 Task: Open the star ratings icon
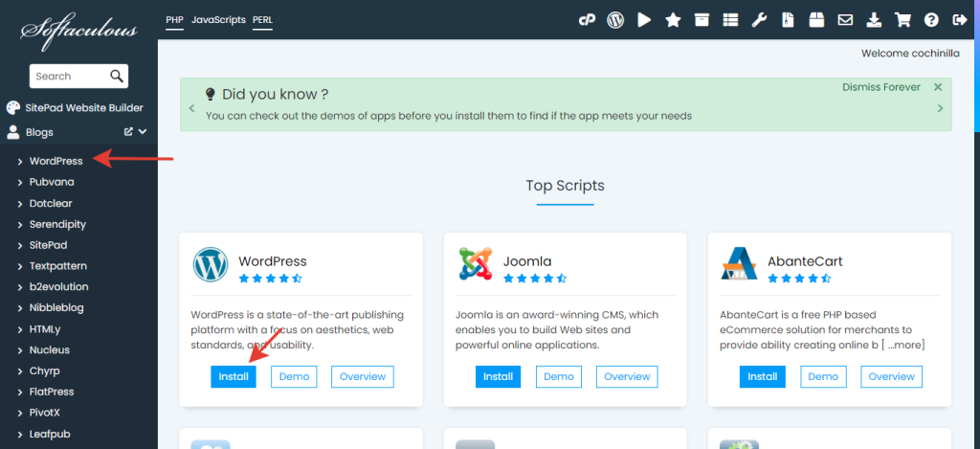[x=673, y=20]
